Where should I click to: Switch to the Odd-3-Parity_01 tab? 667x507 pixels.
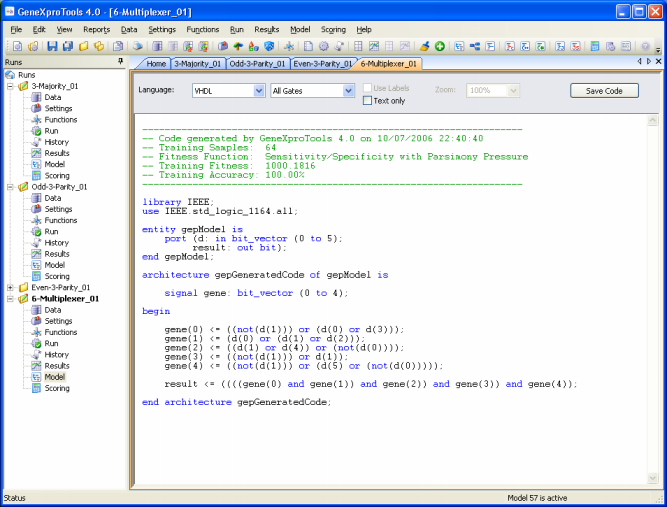[x=257, y=64]
